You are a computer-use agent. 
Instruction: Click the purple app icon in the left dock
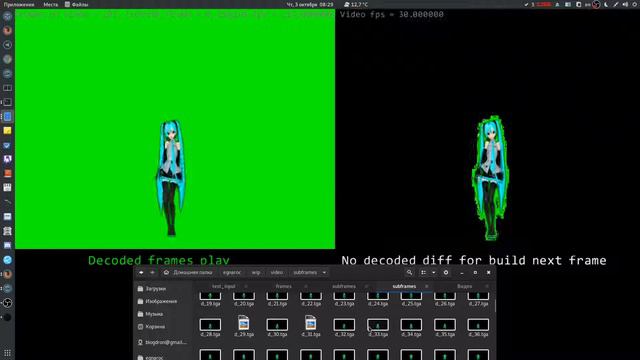[x=7, y=159]
